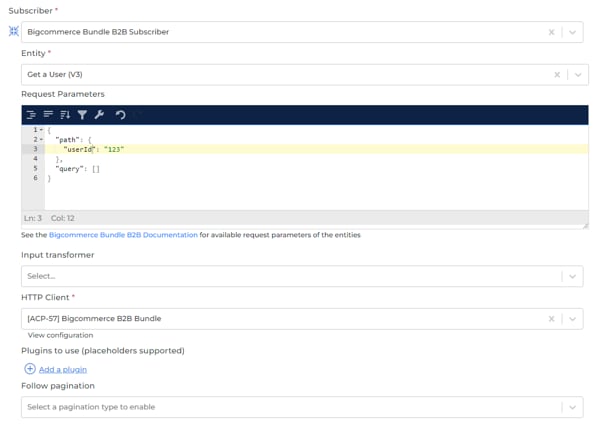
Task: Click the sort contents icon in the editor toolbar
Action: pyautogui.click(x=65, y=114)
